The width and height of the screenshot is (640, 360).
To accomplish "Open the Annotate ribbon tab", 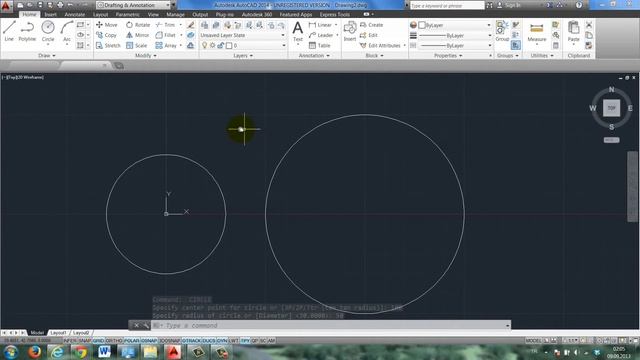I will tap(75, 14).
